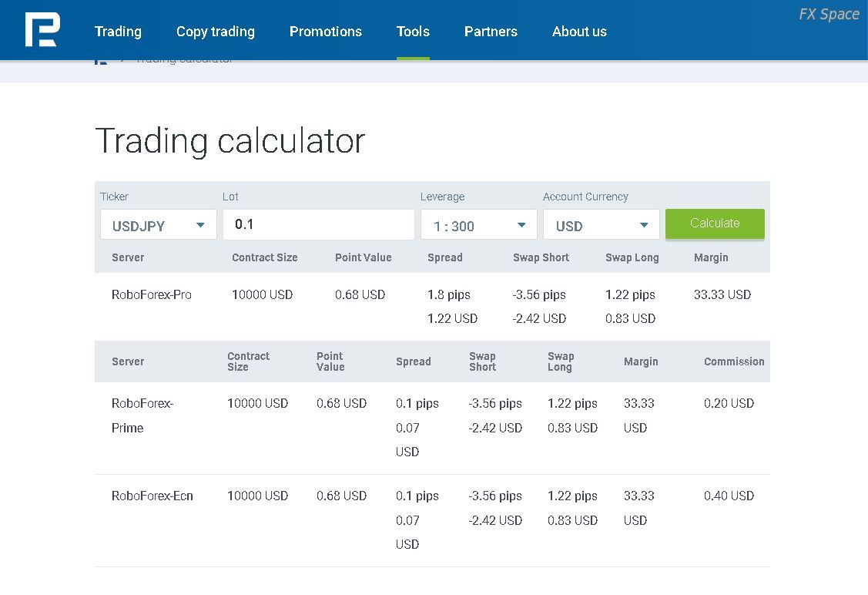Click the 0.07 USD spread for RoboForex-Prime
This screenshot has height=595, width=868.
(407, 440)
